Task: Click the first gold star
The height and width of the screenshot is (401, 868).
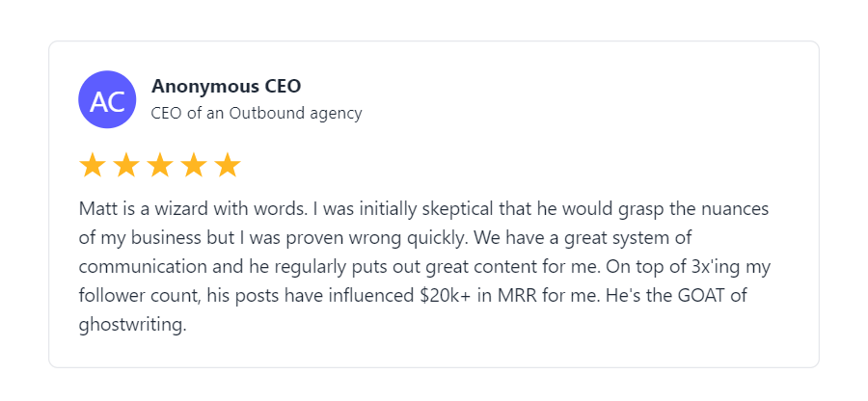Action: 93,165
